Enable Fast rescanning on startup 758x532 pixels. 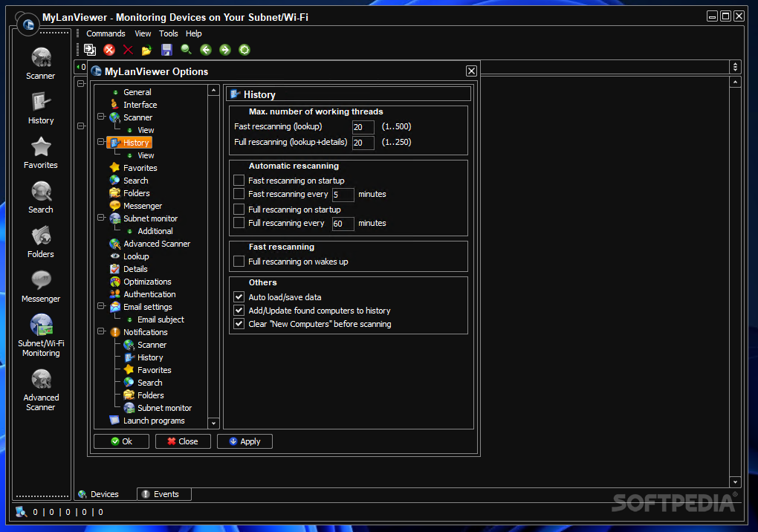(x=239, y=181)
